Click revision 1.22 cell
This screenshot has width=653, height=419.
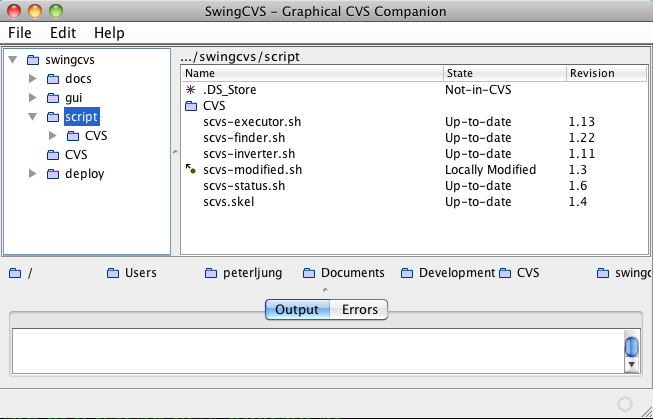[x=582, y=138]
